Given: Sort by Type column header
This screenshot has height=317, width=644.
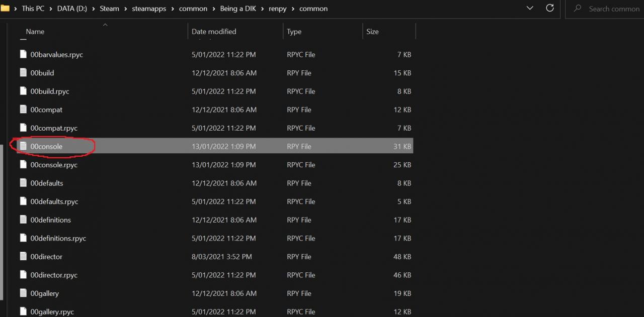Looking at the screenshot, I should [294, 31].
